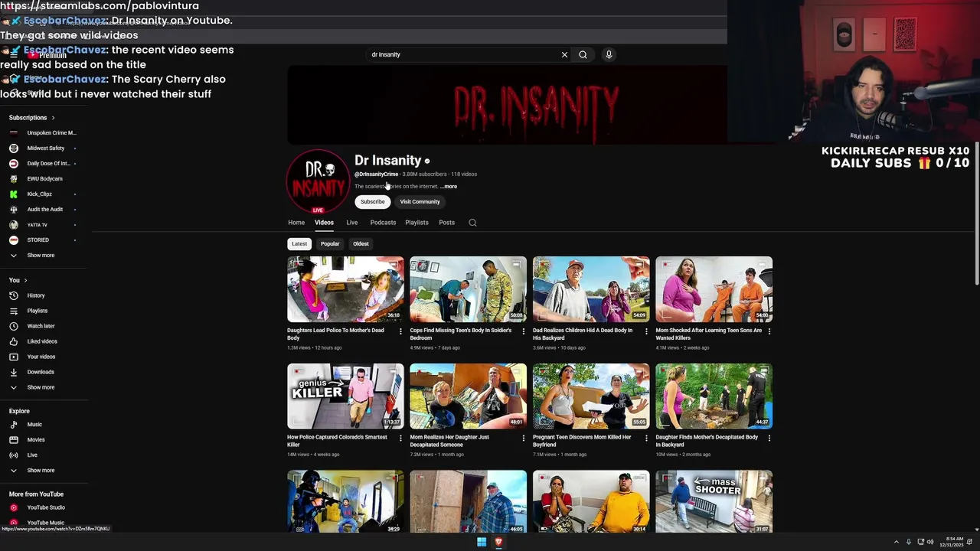This screenshot has height=551, width=980.
Task: Click the magnifier search button
Action: click(x=583, y=54)
